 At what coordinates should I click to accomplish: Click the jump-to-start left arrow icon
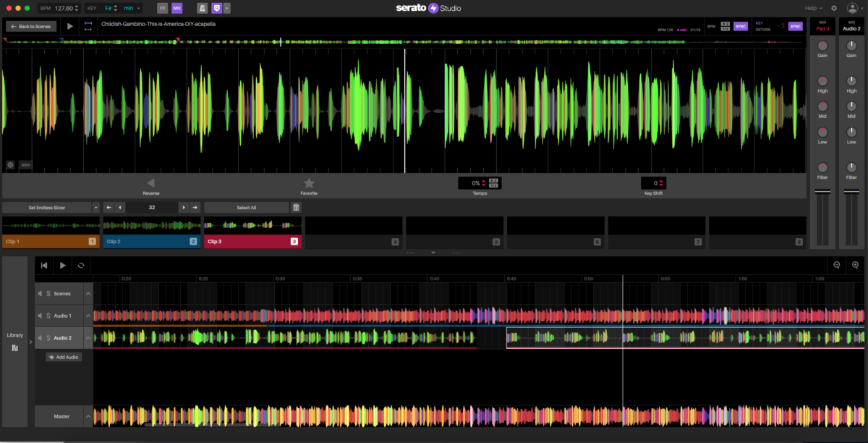109,208
